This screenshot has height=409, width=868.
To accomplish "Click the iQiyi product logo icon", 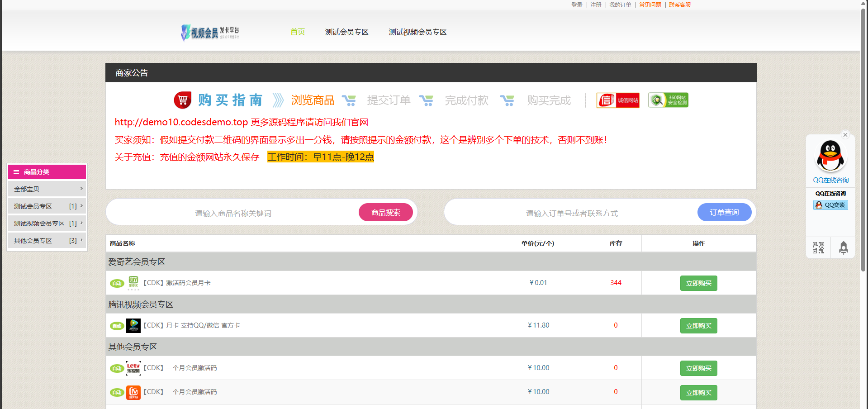I will point(133,282).
